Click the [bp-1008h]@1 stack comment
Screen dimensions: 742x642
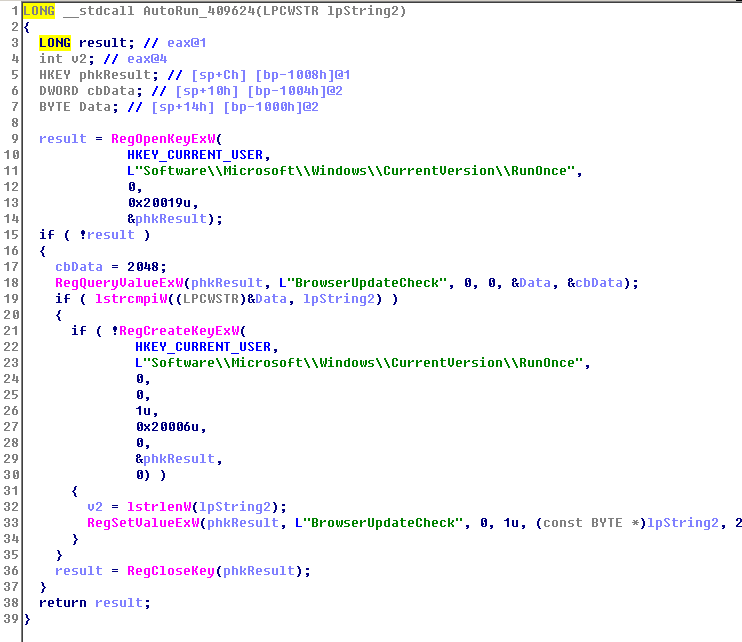(303, 75)
